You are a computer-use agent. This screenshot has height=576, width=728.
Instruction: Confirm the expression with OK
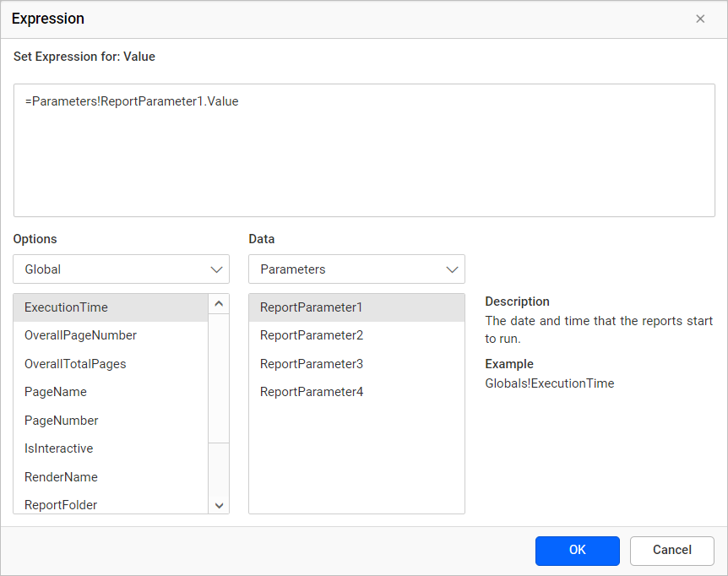(577, 551)
